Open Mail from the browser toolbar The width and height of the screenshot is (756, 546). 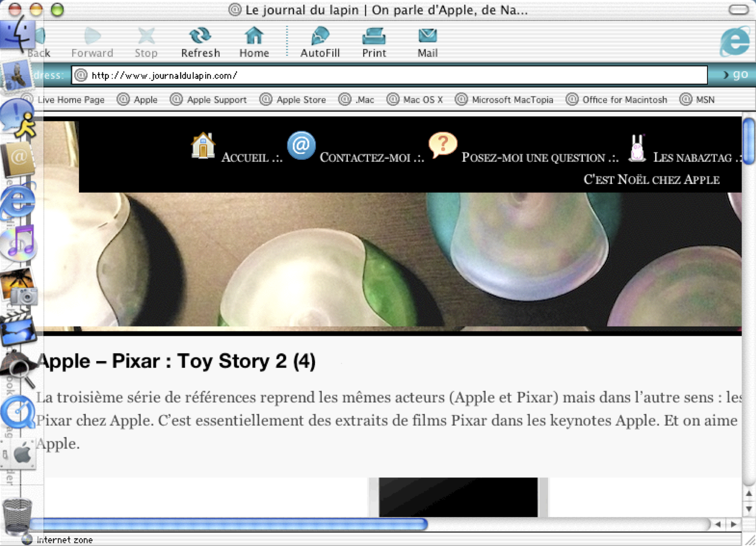[427, 42]
